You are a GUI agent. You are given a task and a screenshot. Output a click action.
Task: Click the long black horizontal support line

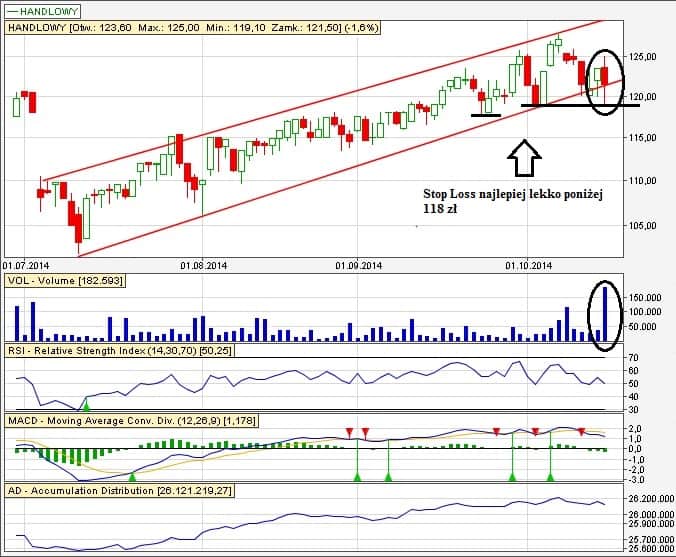(580, 105)
